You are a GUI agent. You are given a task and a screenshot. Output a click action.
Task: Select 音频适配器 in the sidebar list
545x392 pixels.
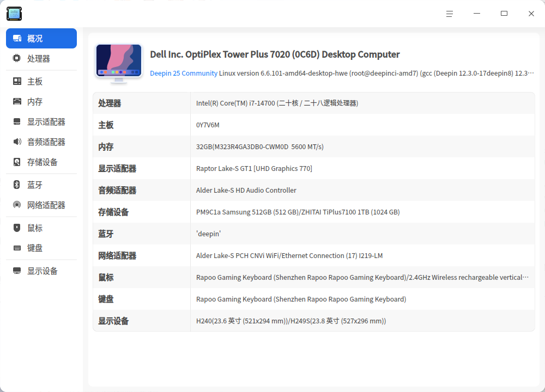(x=41, y=142)
